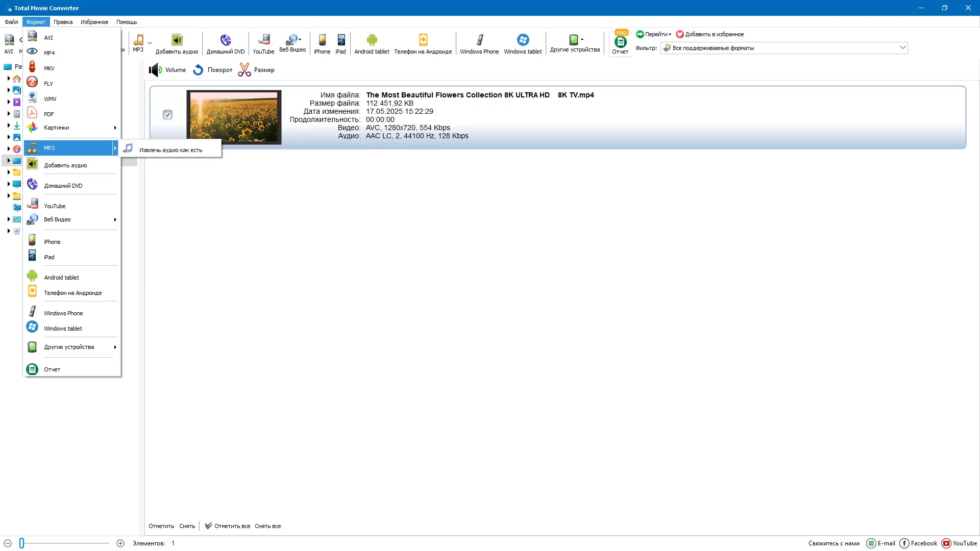Click Снять все to uncheck all
Screen dimensions: 980x551
(267, 526)
